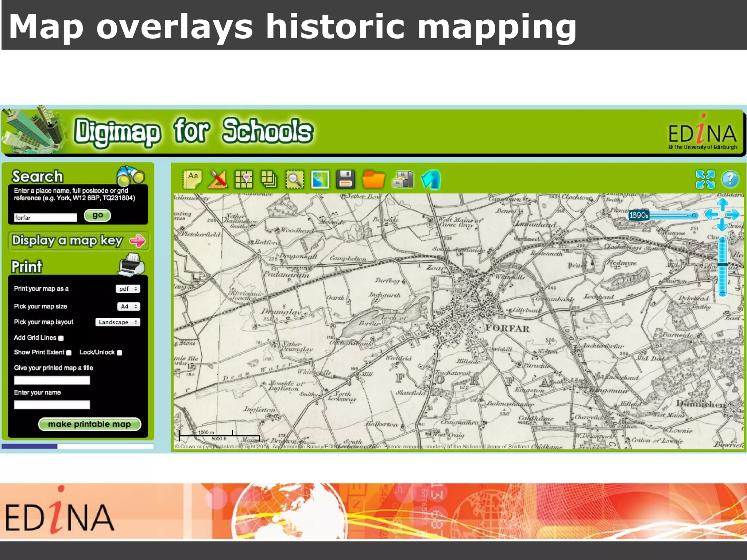The image size is (747, 560).
Task: Click the grid marker pin icon
Action: (243, 180)
